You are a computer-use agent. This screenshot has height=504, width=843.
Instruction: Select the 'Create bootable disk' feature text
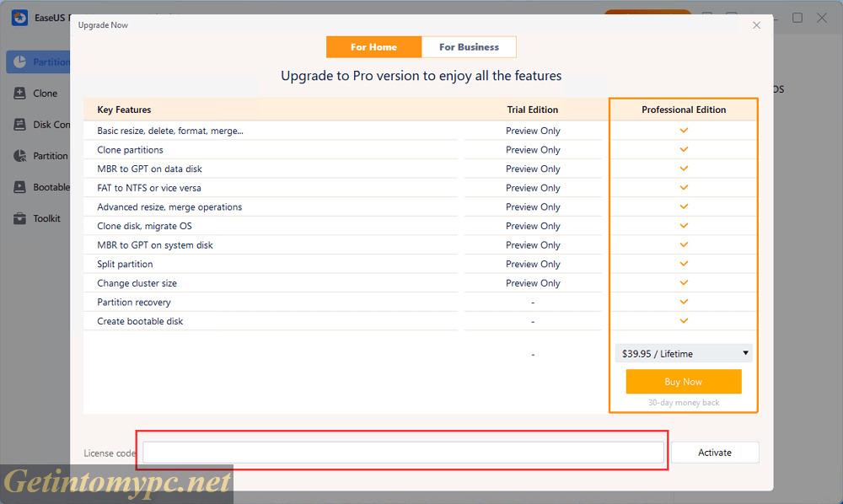click(x=140, y=321)
